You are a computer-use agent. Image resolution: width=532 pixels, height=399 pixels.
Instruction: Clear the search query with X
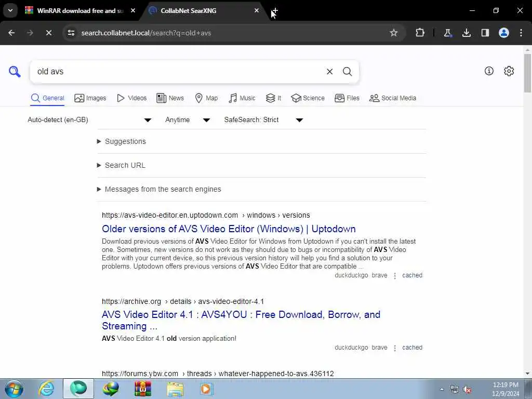coord(329,72)
